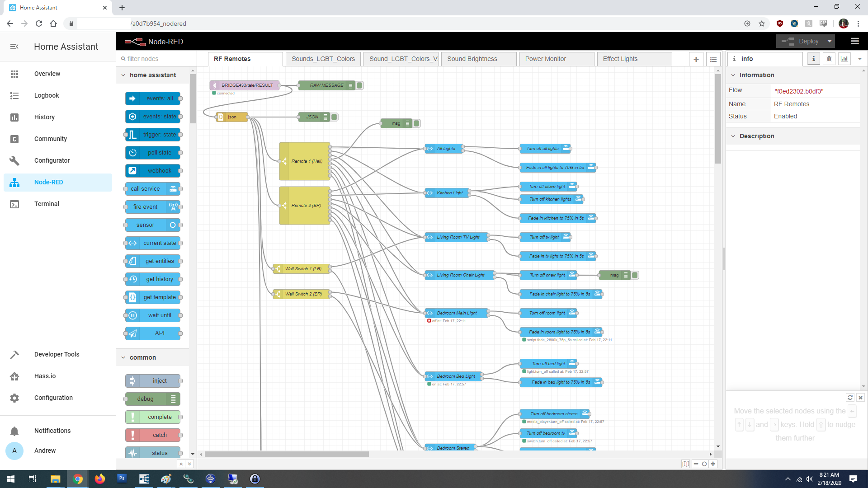
Task: Zoom in on the flow canvas
Action: 713,464
